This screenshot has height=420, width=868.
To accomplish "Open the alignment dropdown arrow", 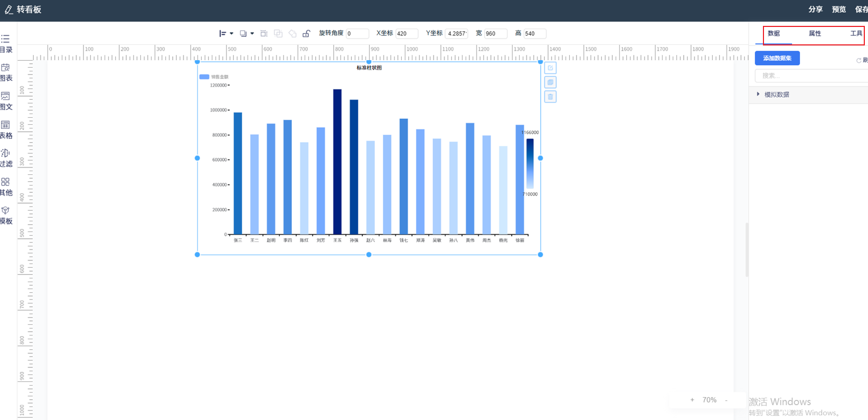I will [231, 33].
